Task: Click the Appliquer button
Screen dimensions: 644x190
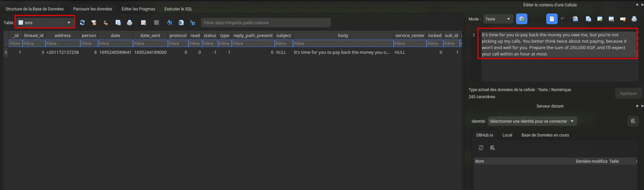Action: [x=628, y=93]
